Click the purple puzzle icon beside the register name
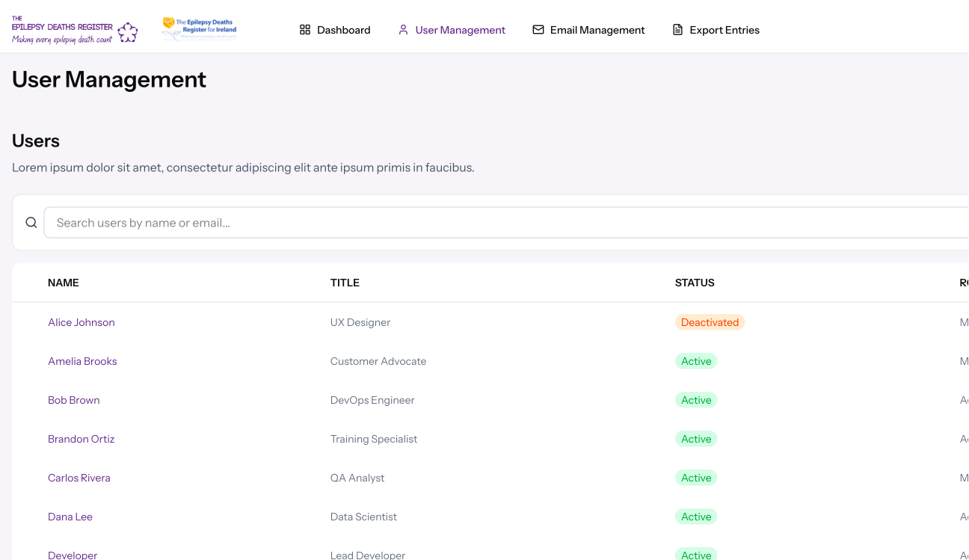Viewport: 969px width, 560px height. [129, 31]
